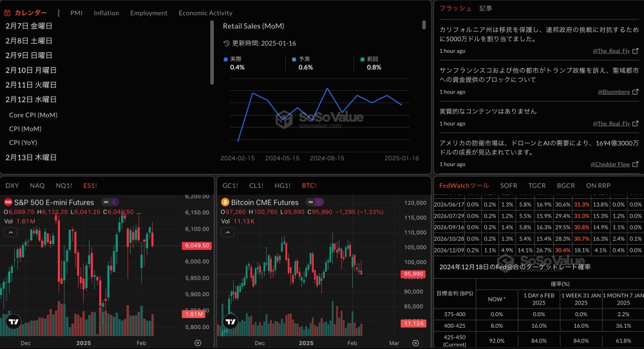
Task: Collapse legend arrow on Bitcoin chart
Action: (227, 232)
